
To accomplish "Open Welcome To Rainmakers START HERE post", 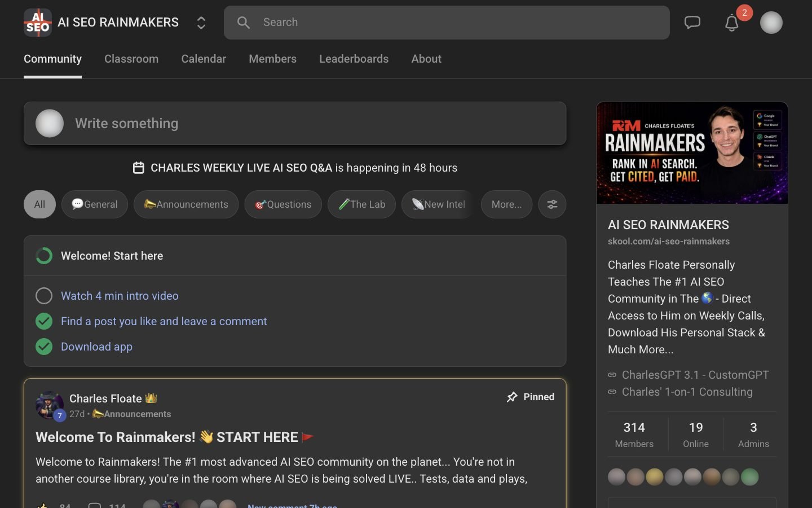I will tap(174, 437).
